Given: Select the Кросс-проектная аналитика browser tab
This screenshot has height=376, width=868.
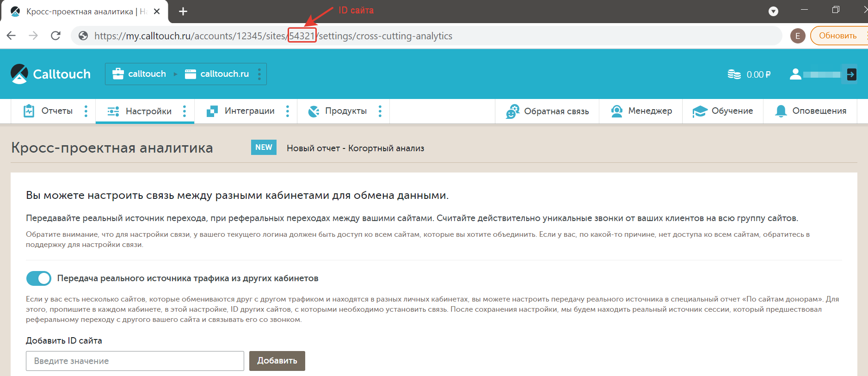Looking at the screenshot, I should coord(85,12).
